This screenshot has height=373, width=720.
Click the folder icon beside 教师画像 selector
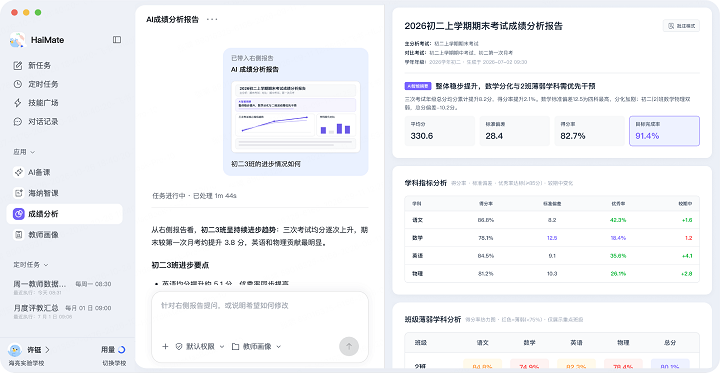(236, 346)
